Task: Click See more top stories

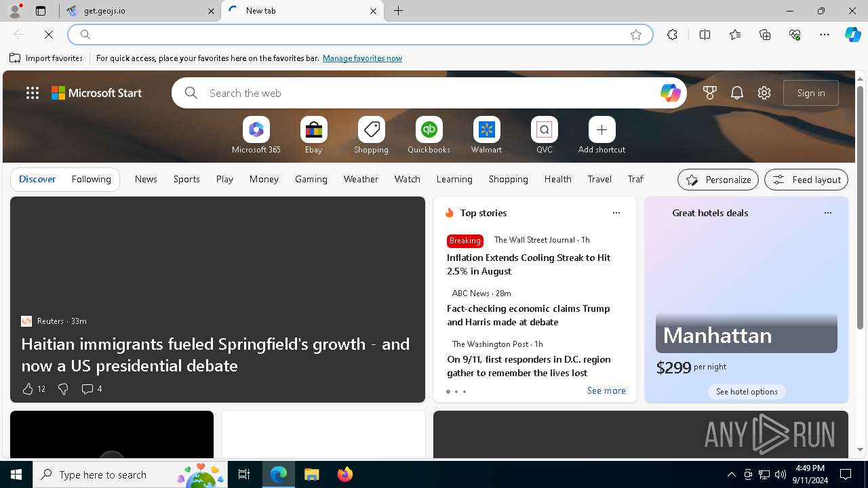Action: coord(606,390)
